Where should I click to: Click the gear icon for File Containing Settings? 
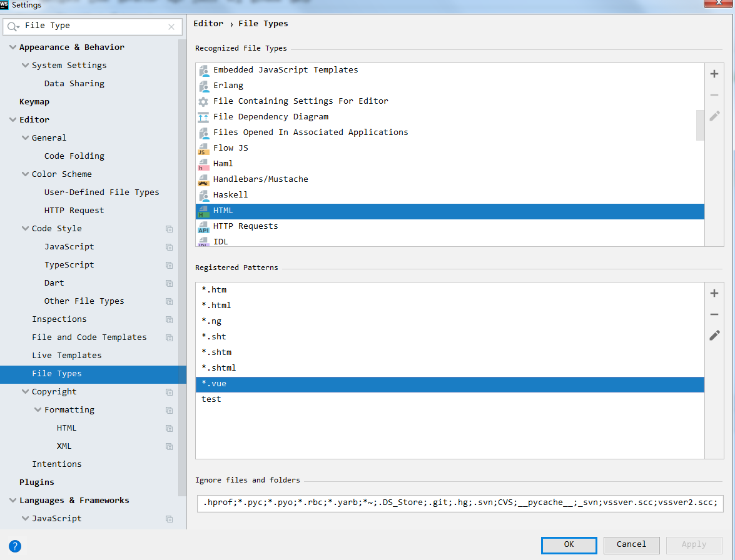[x=203, y=102]
